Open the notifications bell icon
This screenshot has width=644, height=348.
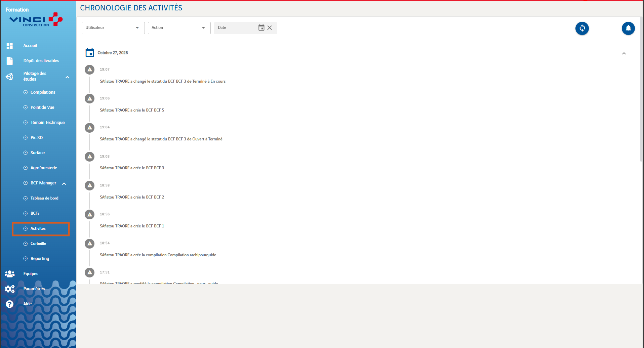(x=628, y=28)
